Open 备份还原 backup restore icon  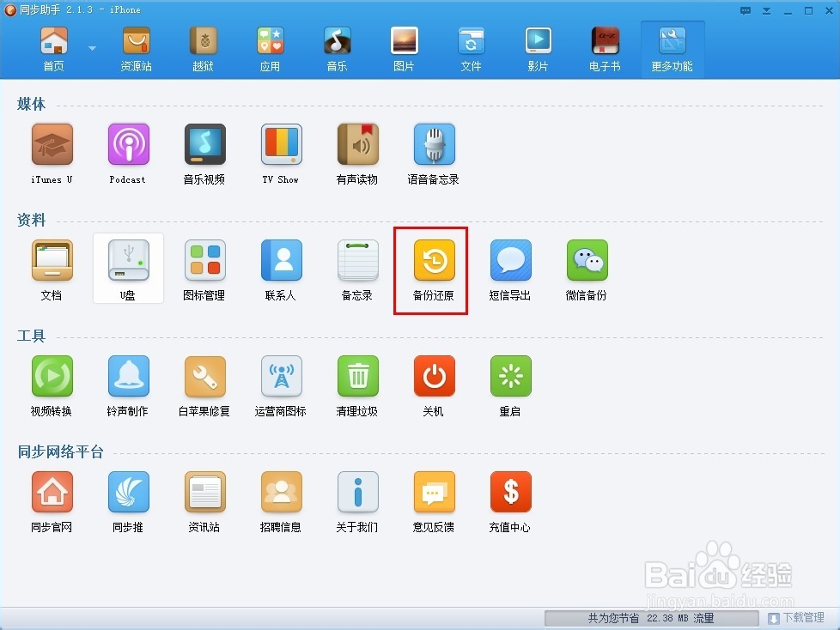[435, 260]
